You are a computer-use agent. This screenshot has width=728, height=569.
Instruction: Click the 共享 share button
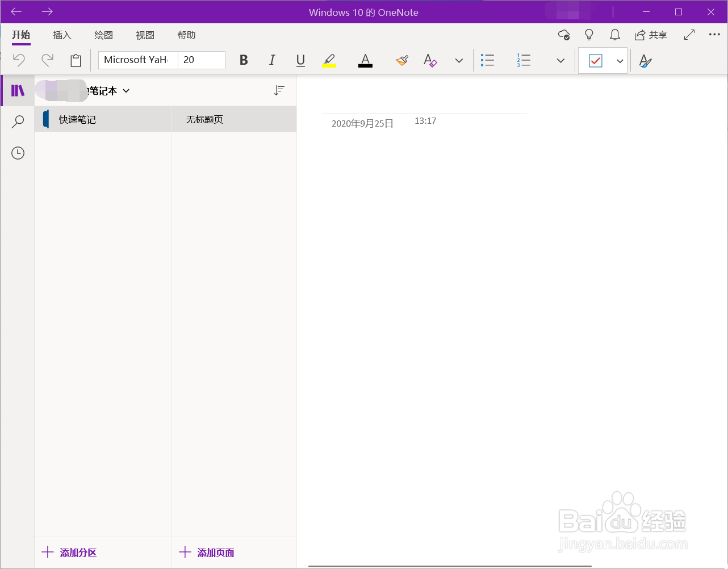(651, 35)
